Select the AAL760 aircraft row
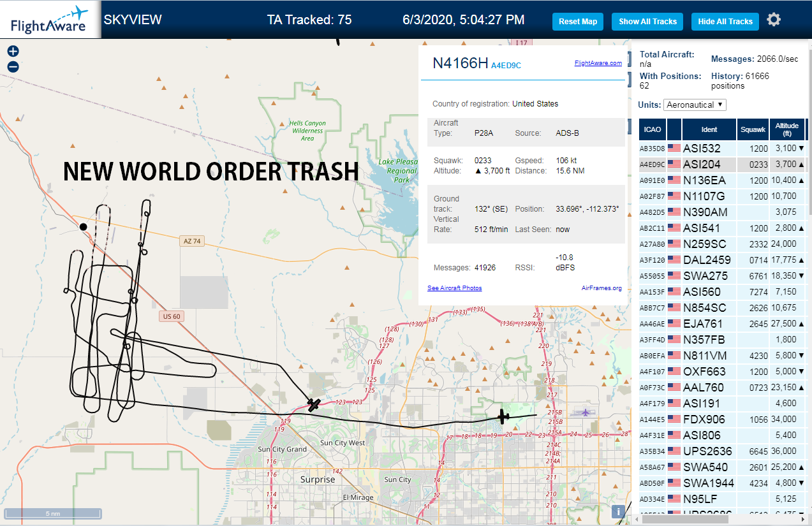This screenshot has width=812, height=526. coord(723,388)
